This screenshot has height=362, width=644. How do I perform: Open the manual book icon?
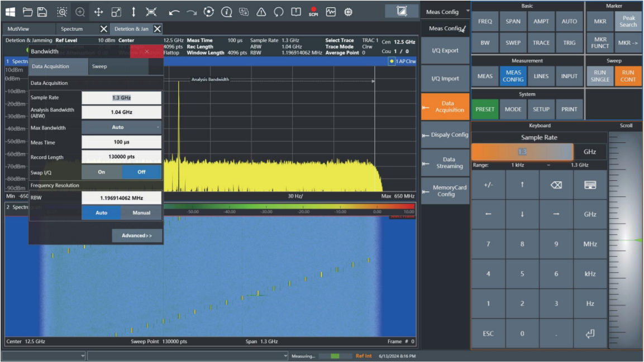[x=295, y=12]
